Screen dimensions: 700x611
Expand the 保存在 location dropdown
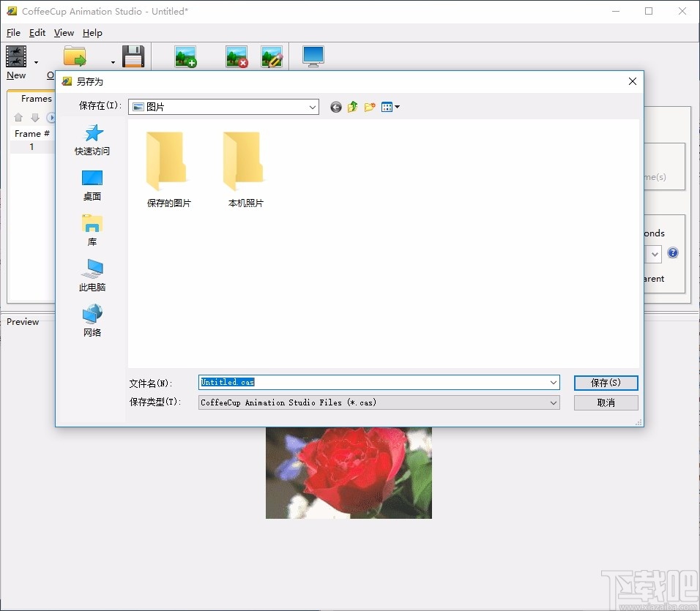click(x=313, y=107)
